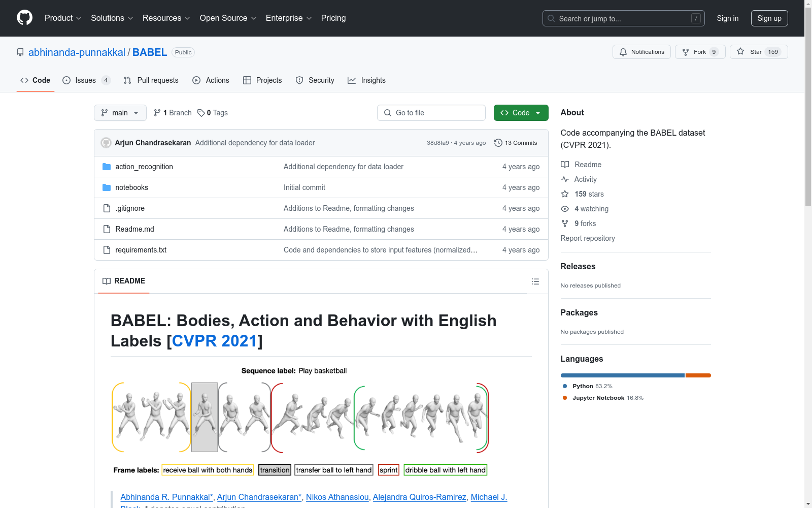Open the main branch selector dropdown
The height and width of the screenshot is (508, 812).
point(120,113)
